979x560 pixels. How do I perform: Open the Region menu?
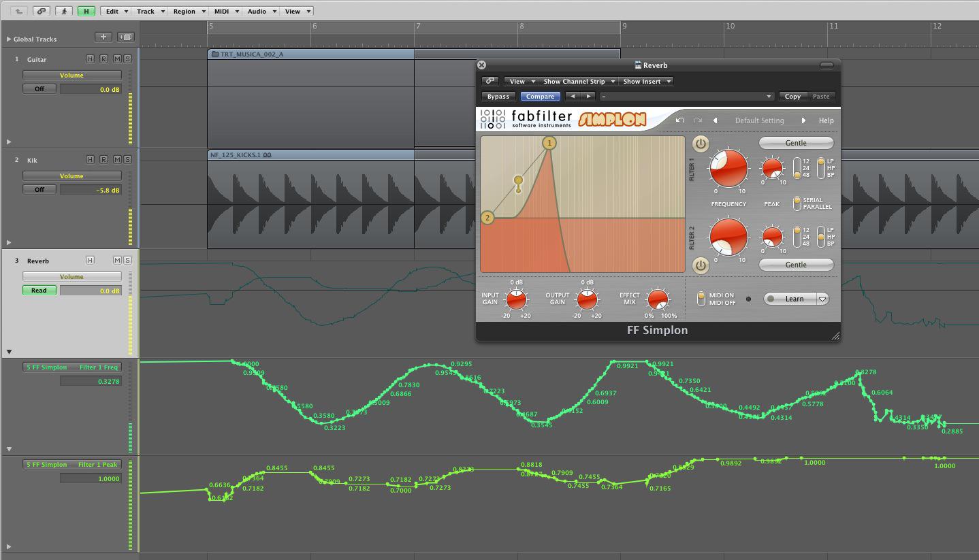pyautogui.click(x=188, y=11)
